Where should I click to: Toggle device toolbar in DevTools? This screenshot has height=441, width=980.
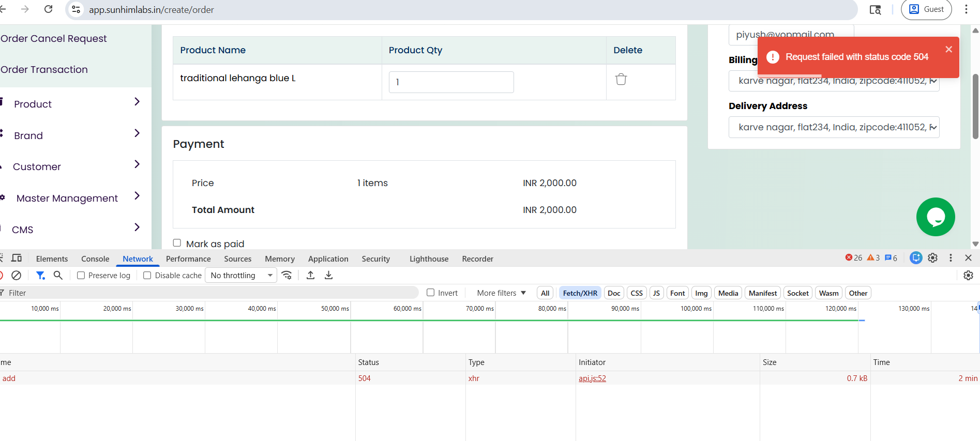(17, 258)
